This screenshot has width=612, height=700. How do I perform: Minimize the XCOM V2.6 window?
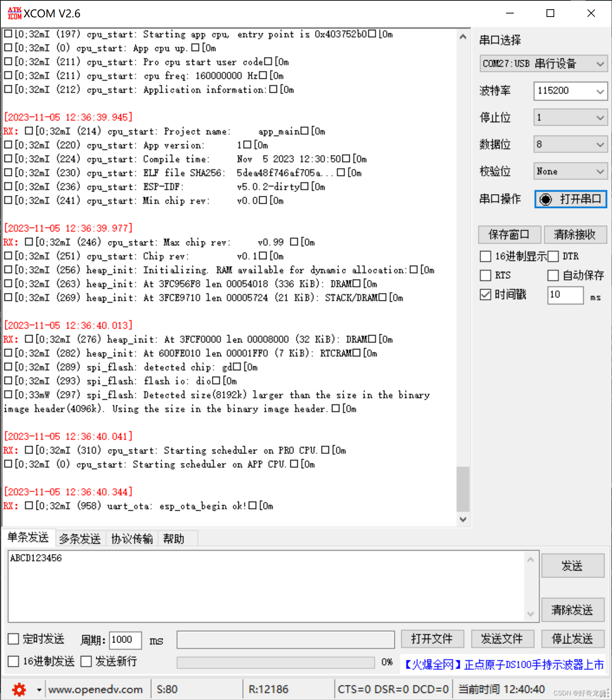pyautogui.click(x=510, y=13)
